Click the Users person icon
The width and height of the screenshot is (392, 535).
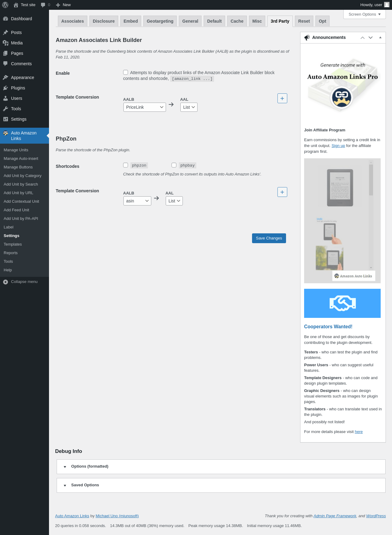pos(6,98)
